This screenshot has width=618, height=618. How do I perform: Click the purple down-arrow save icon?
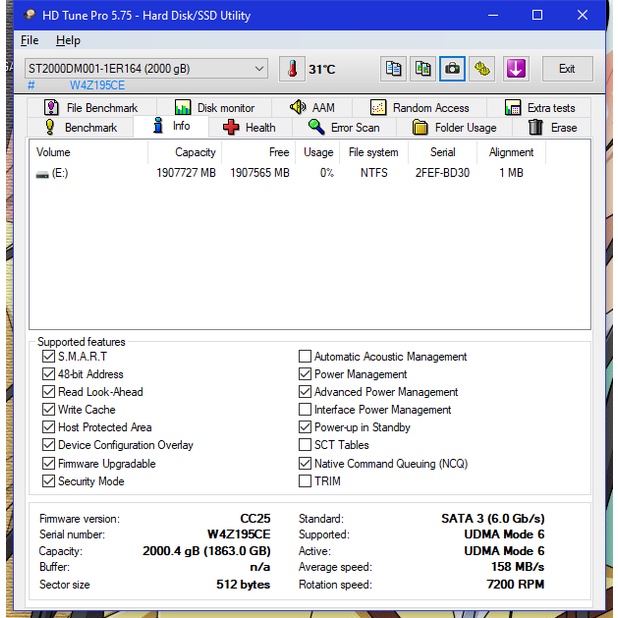point(515,69)
